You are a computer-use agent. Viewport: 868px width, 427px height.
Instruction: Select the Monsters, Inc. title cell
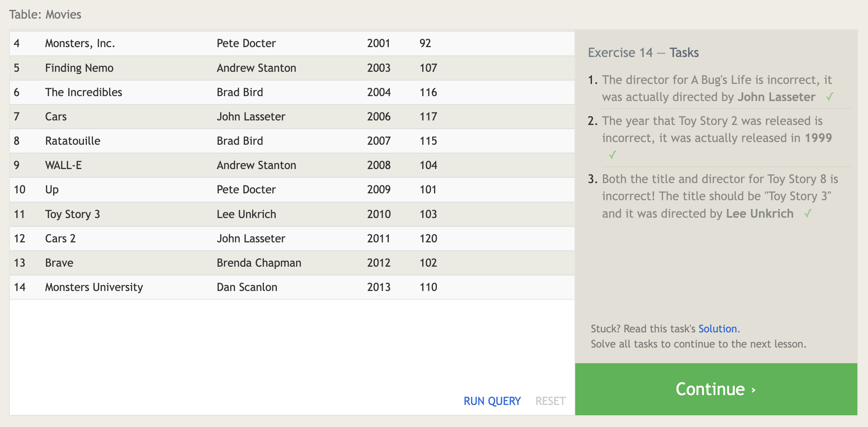tap(80, 43)
